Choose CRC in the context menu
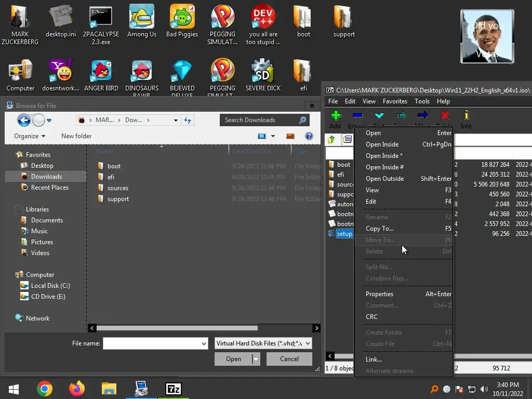 404,316
